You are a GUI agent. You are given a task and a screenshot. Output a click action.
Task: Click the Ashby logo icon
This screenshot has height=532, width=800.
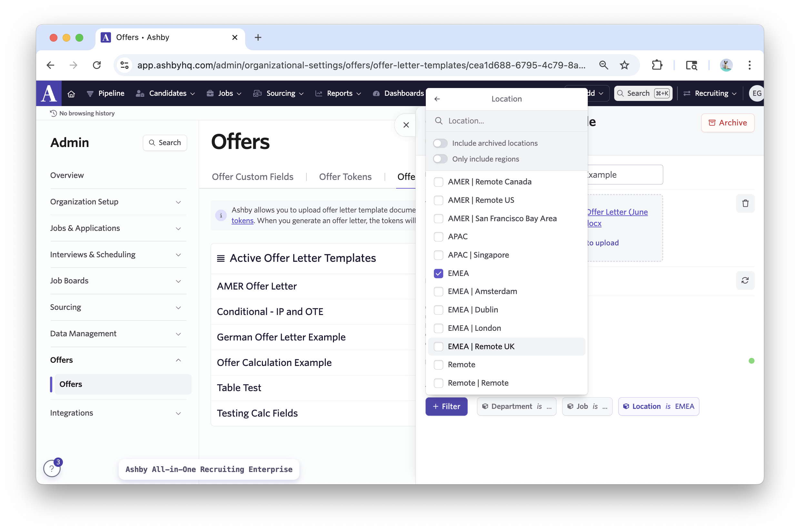[48, 93]
